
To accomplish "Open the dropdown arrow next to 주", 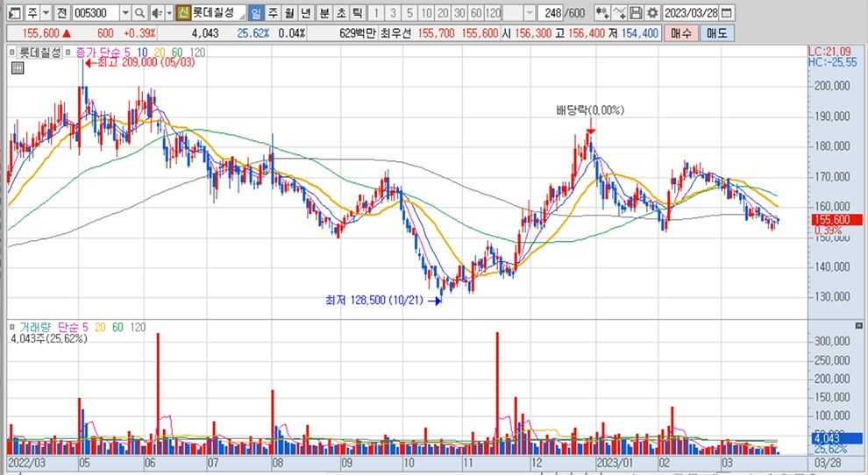I will click(45, 13).
